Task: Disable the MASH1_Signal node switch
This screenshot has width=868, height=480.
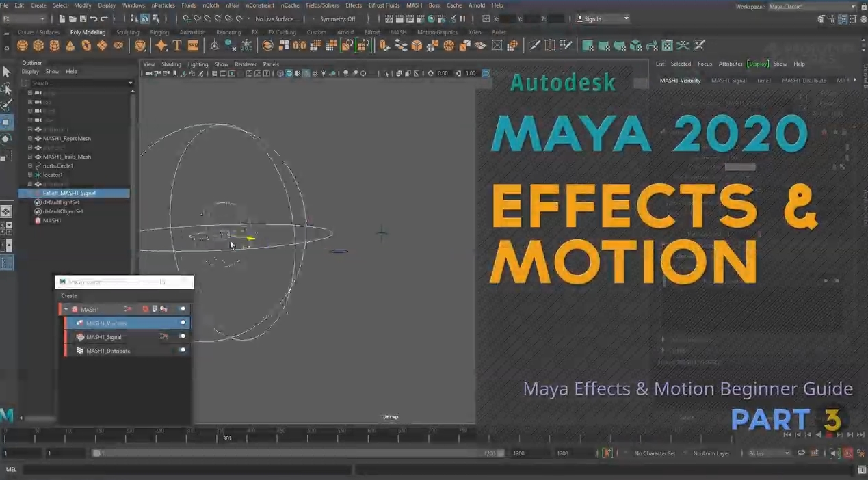Action: click(x=183, y=336)
